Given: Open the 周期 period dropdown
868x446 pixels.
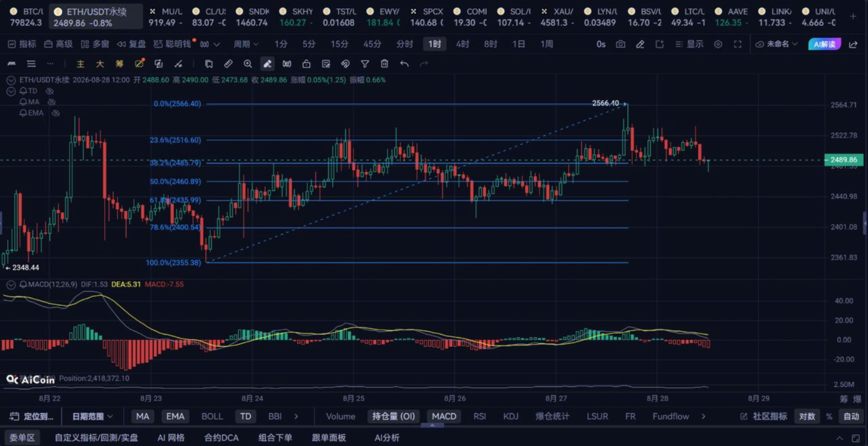Looking at the screenshot, I should click(x=246, y=44).
